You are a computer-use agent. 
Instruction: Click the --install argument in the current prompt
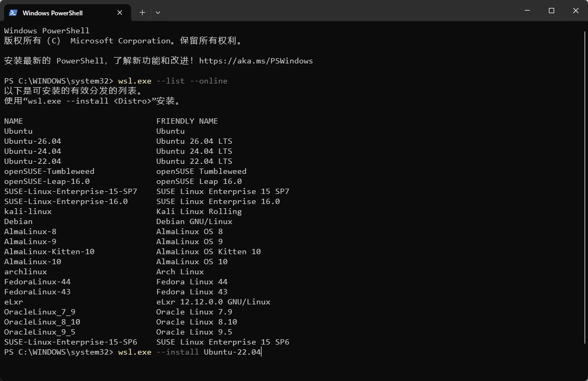click(178, 352)
